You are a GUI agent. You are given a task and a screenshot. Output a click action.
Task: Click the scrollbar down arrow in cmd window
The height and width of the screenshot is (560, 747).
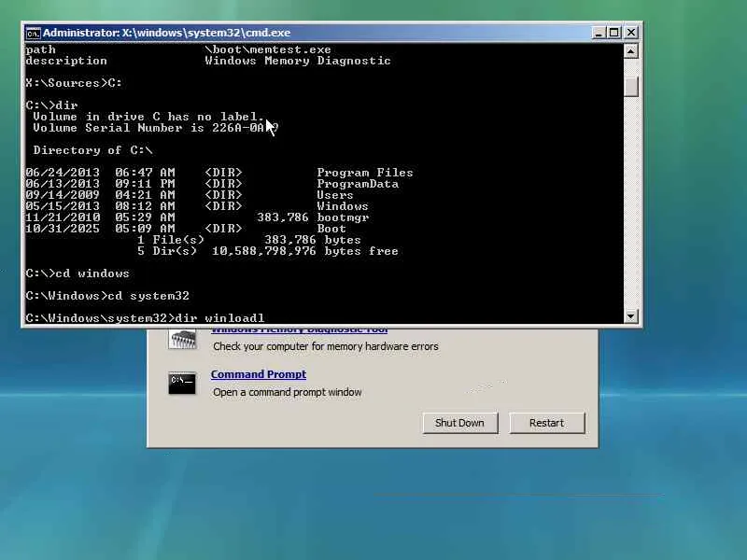(631, 315)
